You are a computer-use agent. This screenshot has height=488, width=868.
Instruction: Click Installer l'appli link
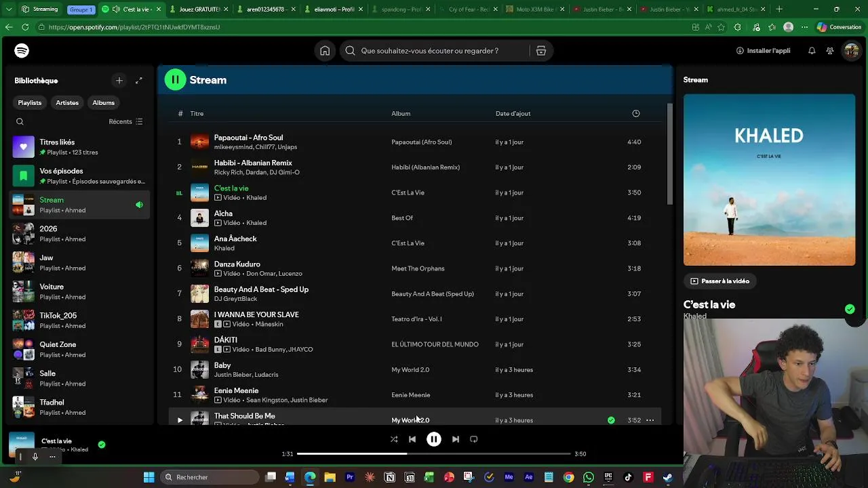coord(764,51)
